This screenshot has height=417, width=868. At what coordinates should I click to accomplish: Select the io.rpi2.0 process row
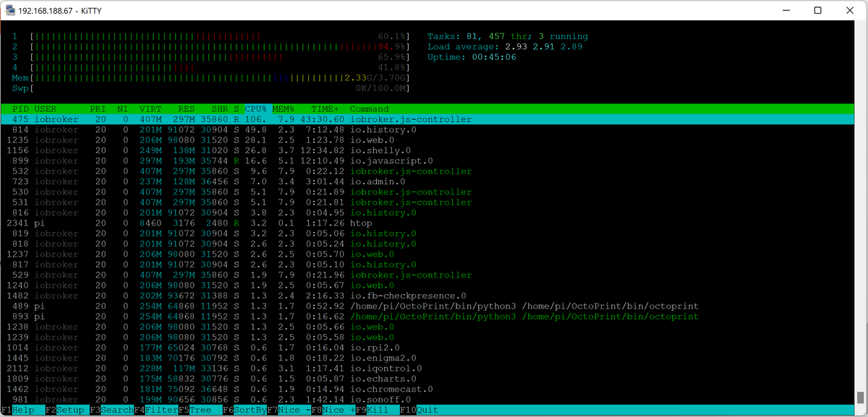pos(427,348)
